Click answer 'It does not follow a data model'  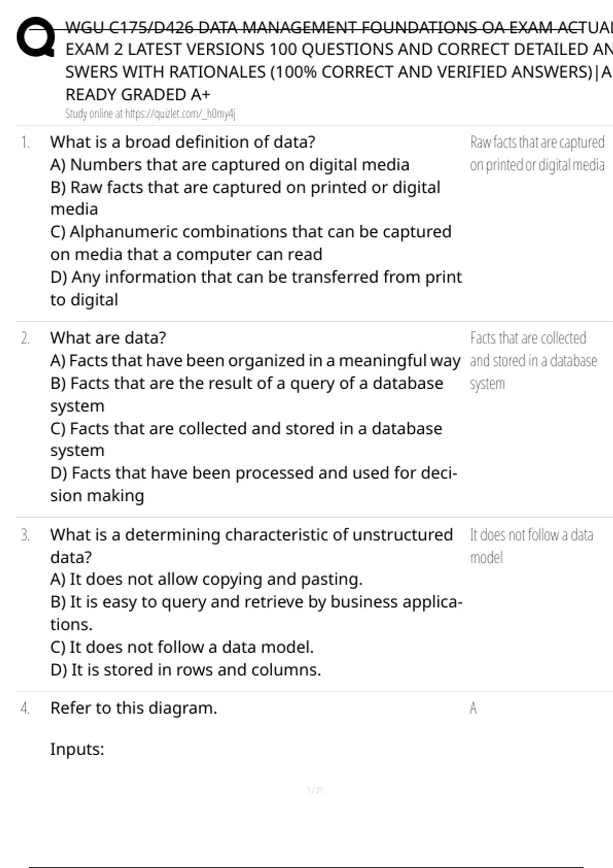pos(531,546)
